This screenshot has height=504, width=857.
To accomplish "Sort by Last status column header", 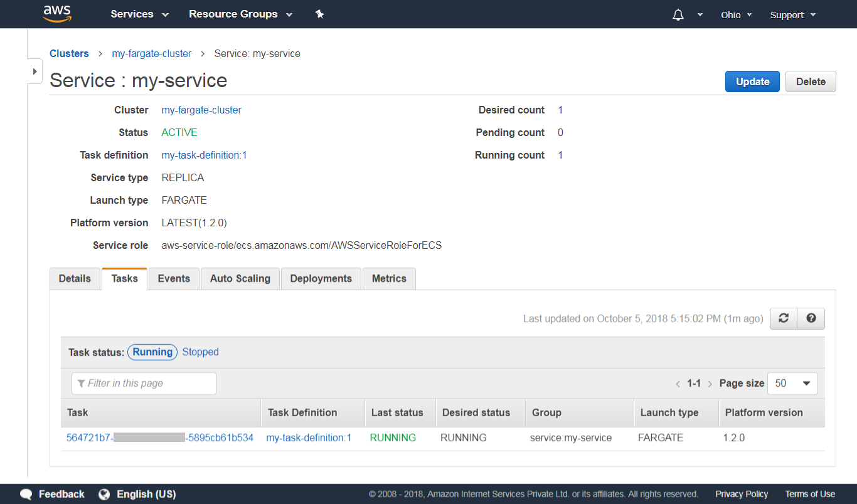I will (400, 413).
